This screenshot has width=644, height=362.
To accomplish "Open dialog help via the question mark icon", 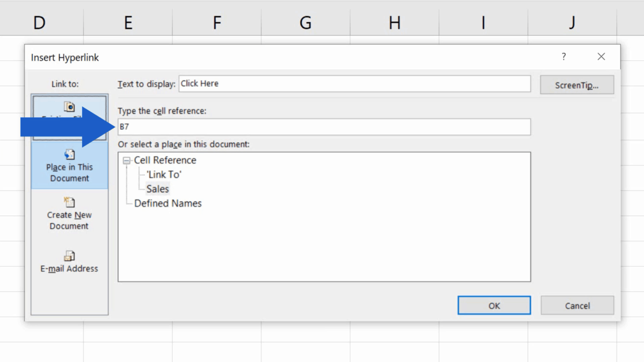I will 564,57.
